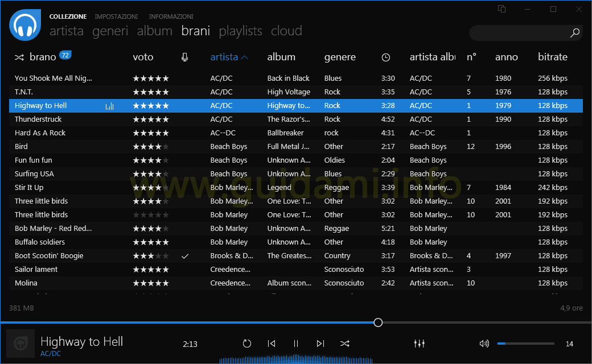Click the artista sort arrow chevron
Screen dimensions: 592x364
(x=244, y=57)
